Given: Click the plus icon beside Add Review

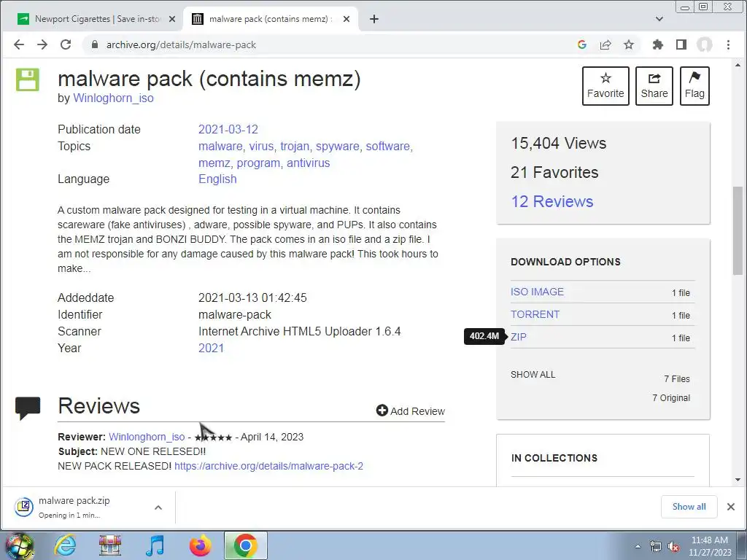Looking at the screenshot, I should pos(382,411).
